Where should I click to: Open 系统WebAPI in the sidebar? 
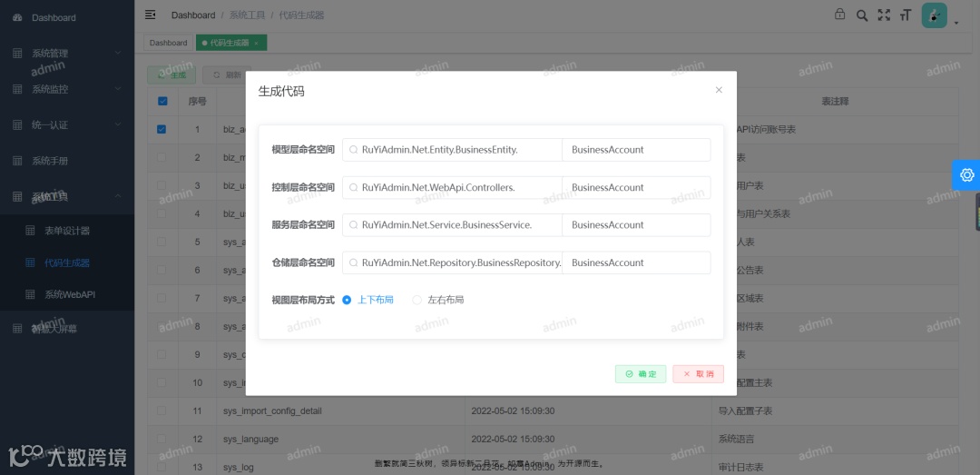67,294
